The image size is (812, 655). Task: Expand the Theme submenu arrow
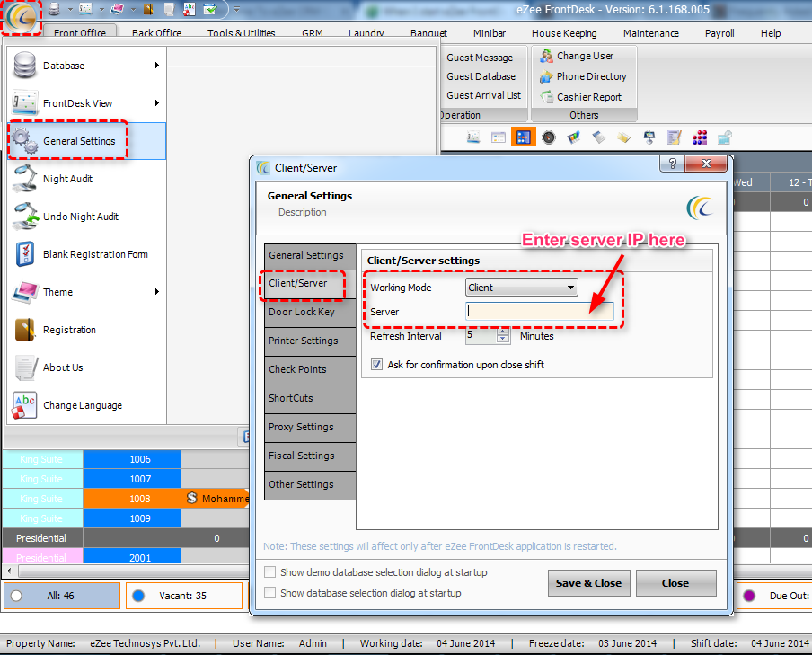click(156, 292)
